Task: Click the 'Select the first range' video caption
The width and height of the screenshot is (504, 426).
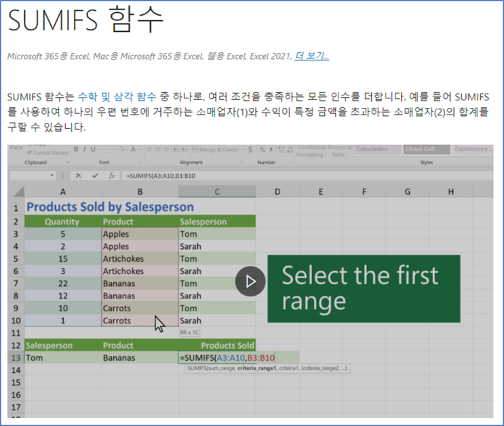Action: (364, 288)
